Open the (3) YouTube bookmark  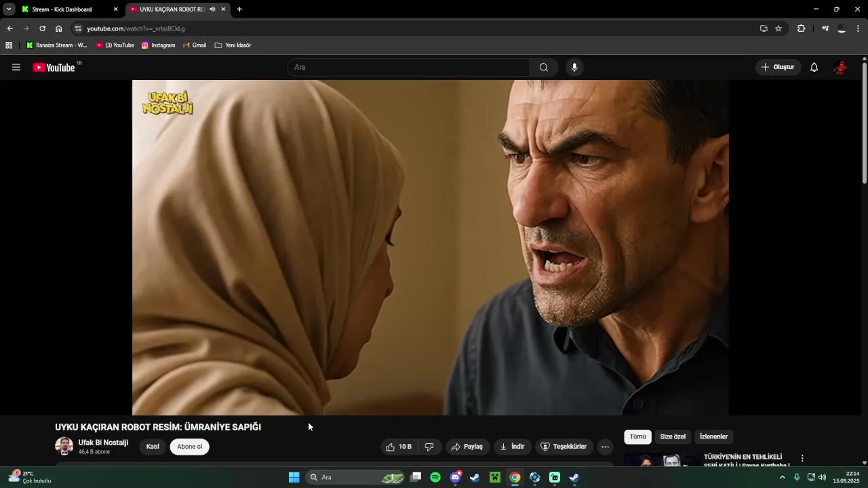pos(115,45)
